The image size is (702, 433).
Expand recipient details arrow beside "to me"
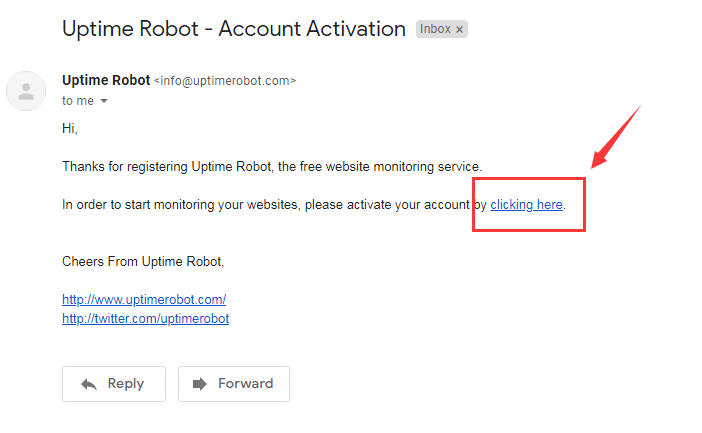pyautogui.click(x=103, y=102)
